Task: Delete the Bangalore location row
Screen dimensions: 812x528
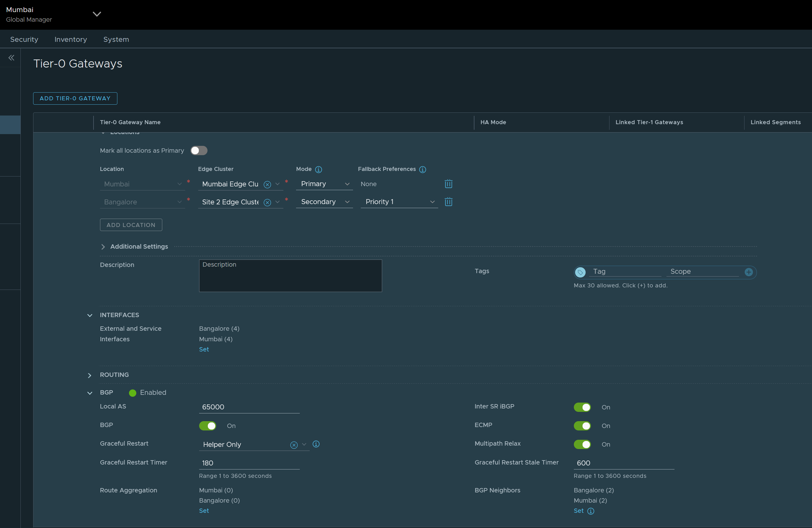Action: coord(448,202)
